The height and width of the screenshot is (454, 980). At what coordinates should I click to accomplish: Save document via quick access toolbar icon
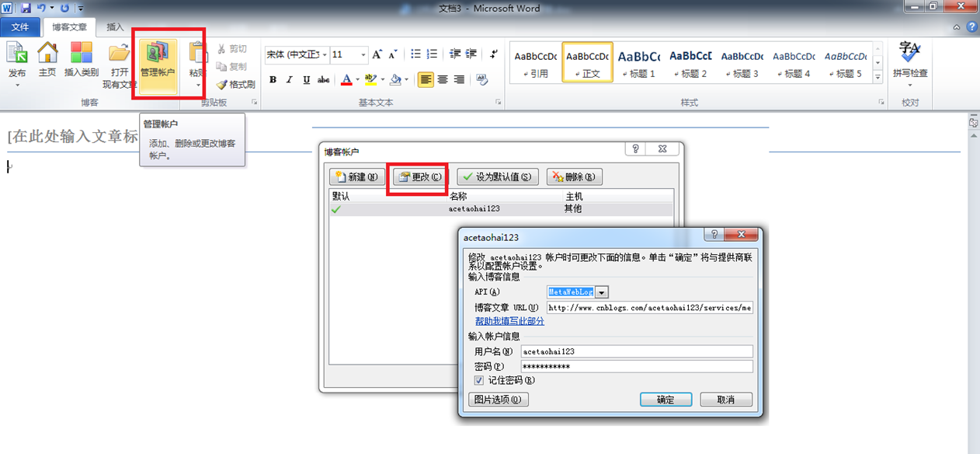[x=26, y=8]
